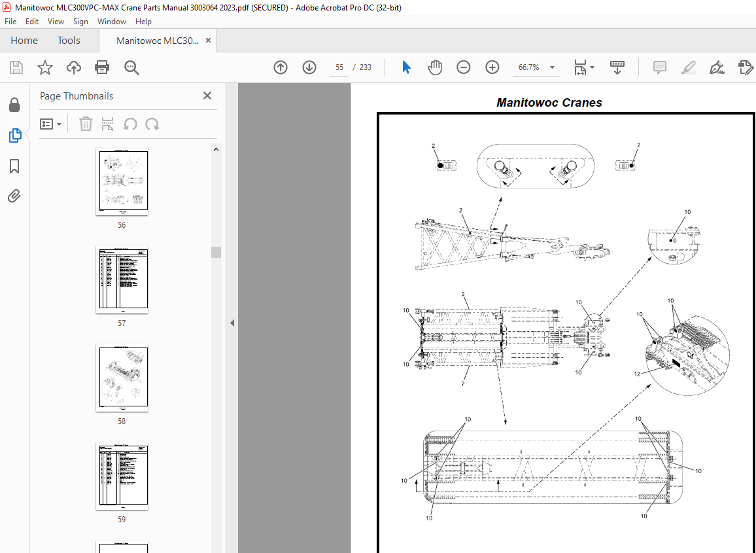Switch to the Tools tab

coord(69,41)
